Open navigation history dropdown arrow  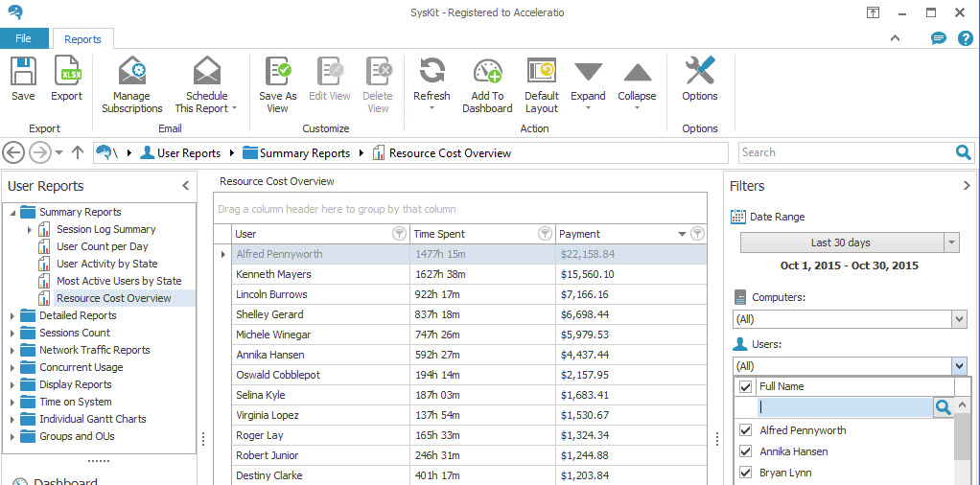coord(59,152)
